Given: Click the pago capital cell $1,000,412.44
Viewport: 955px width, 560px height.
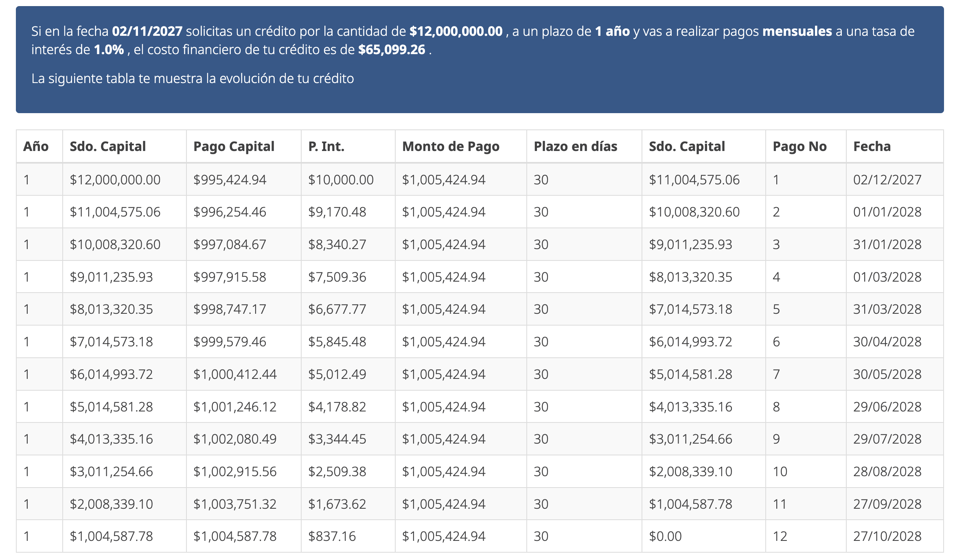Looking at the screenshot, I should [x=243, y=374].
